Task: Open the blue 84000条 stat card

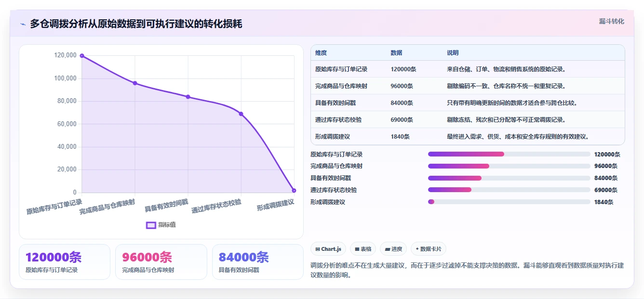Action: pos(258,262)
